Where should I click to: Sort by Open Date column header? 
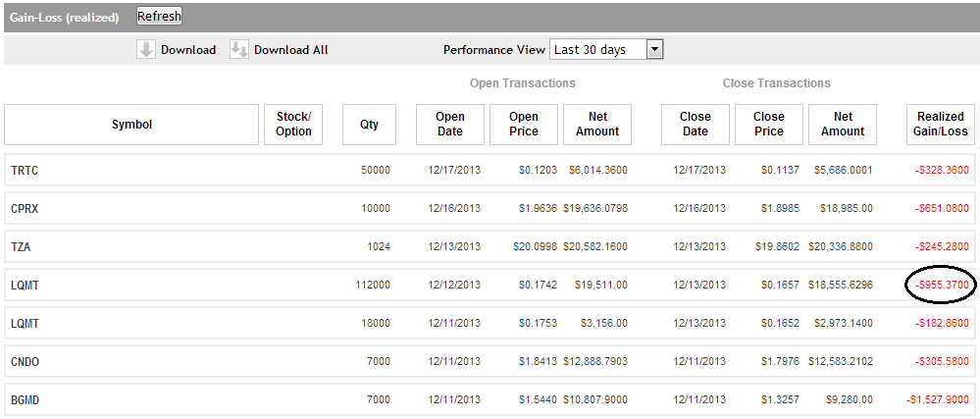[x=450, y=125]
